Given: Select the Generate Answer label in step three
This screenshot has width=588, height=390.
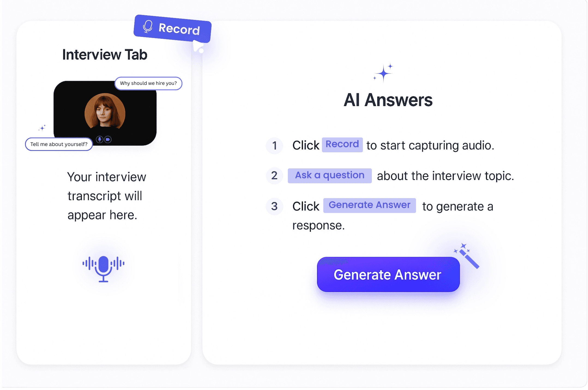Looking at the screenshot, I should tap(369, 205).
